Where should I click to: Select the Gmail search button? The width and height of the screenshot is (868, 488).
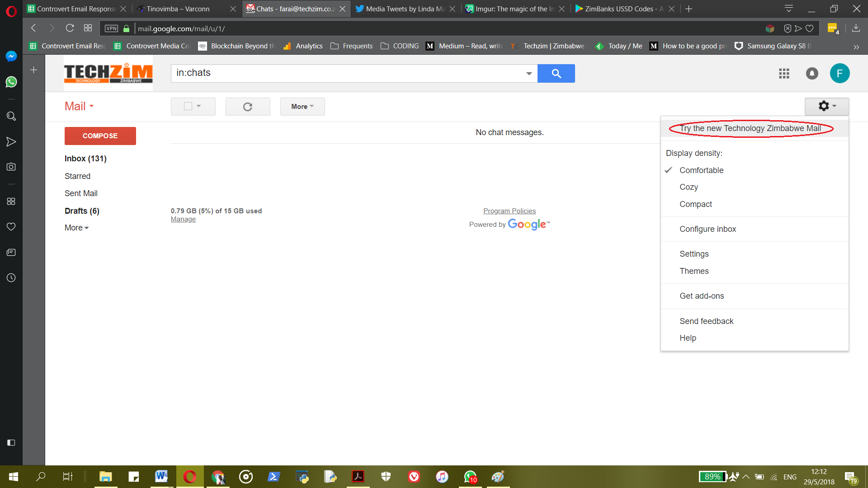[x=556, y=73]
